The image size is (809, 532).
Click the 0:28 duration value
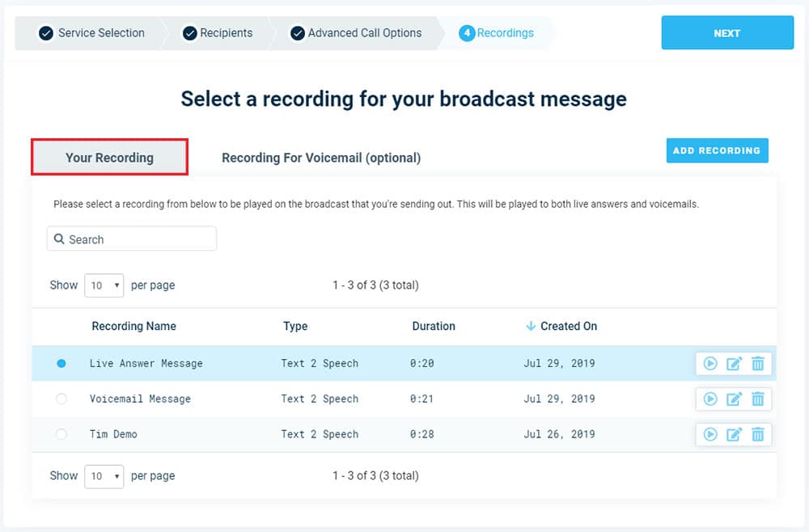pos(422,434)
